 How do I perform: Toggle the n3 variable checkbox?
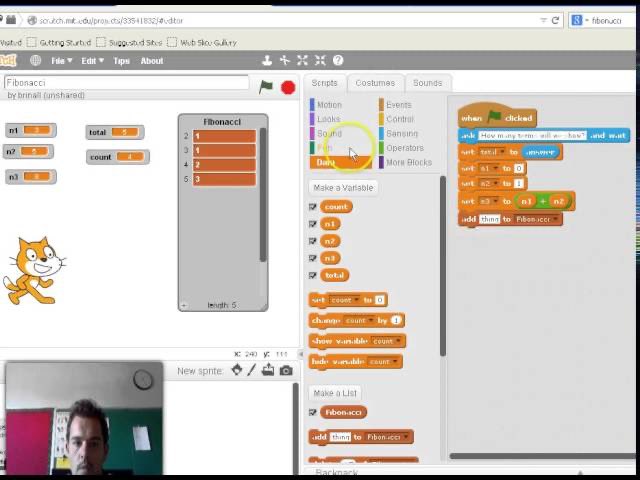click(x=313, y=258)
